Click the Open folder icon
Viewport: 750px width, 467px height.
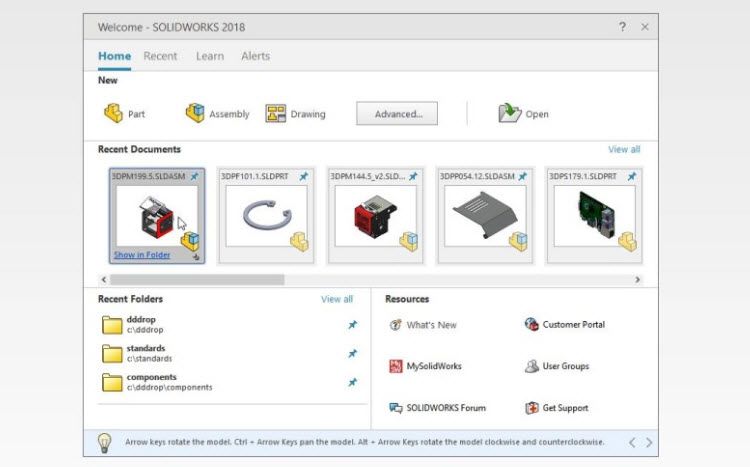coord(509,113)
